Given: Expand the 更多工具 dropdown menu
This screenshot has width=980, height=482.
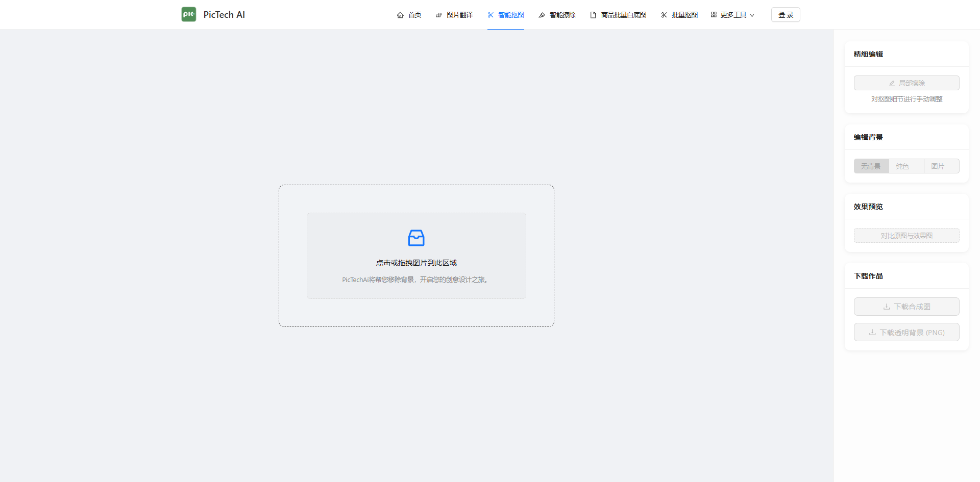Looking at the screenshot, I should point(733,15).
